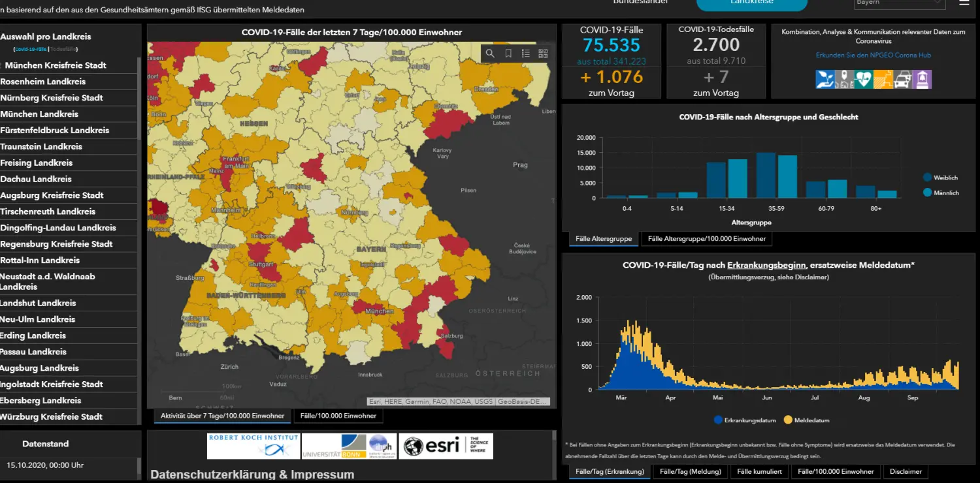Open the hamburger menu at top right

(964, 3)
